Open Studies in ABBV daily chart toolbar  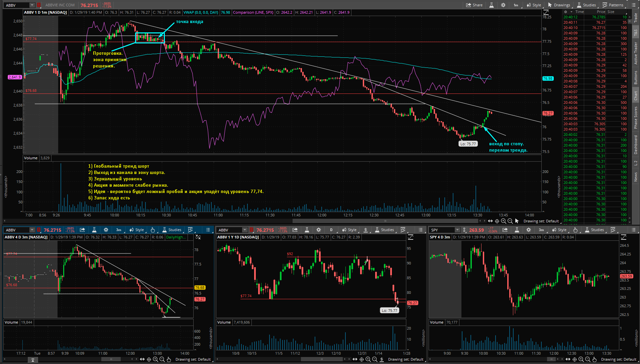(x=384, y=230)
